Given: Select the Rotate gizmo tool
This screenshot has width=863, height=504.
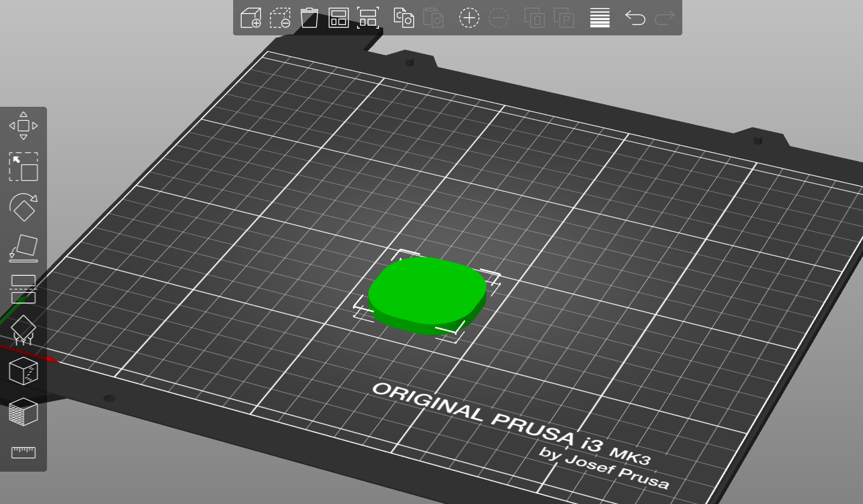Looking at the screenshot, I should click(x=23, y=207).
